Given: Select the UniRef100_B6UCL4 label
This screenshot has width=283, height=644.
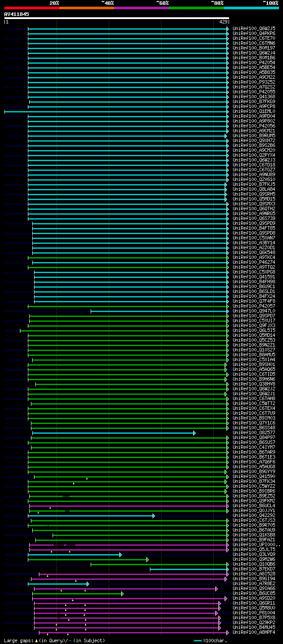Looking at the screenshot, I should tap(254, 505).
